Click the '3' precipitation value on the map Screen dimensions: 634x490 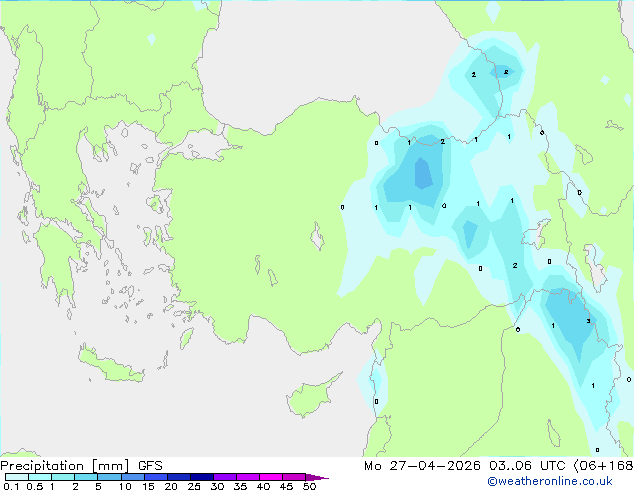[588, 321]
